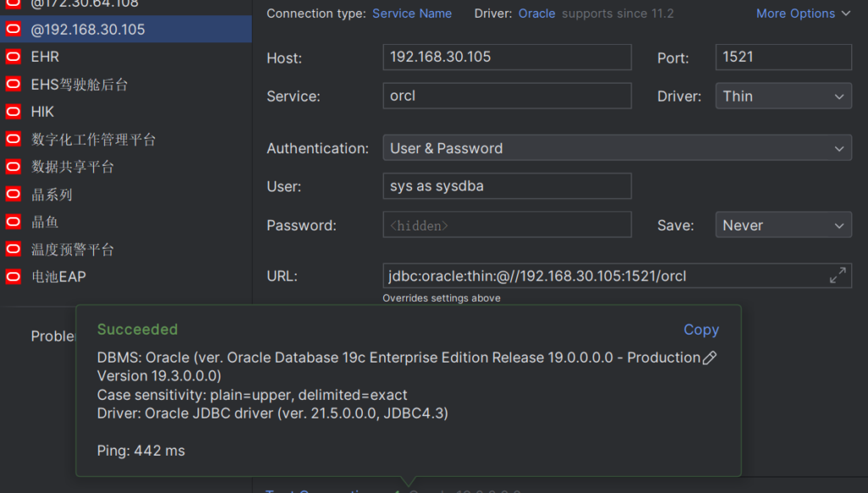Click the Oracle icon next to HIK
The image size is (868, 493).
point(13,112)
